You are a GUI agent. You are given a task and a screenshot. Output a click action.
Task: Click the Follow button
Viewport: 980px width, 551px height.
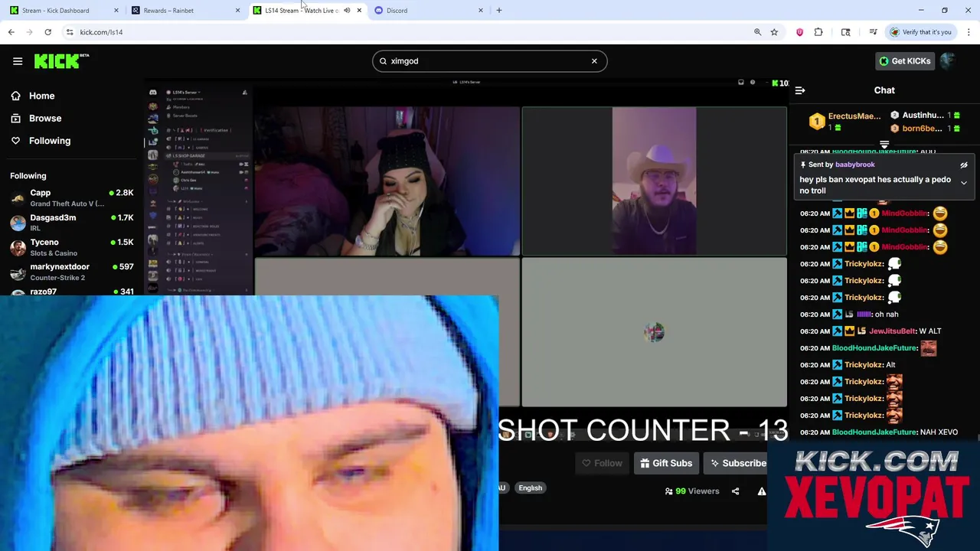coord(602,463)
